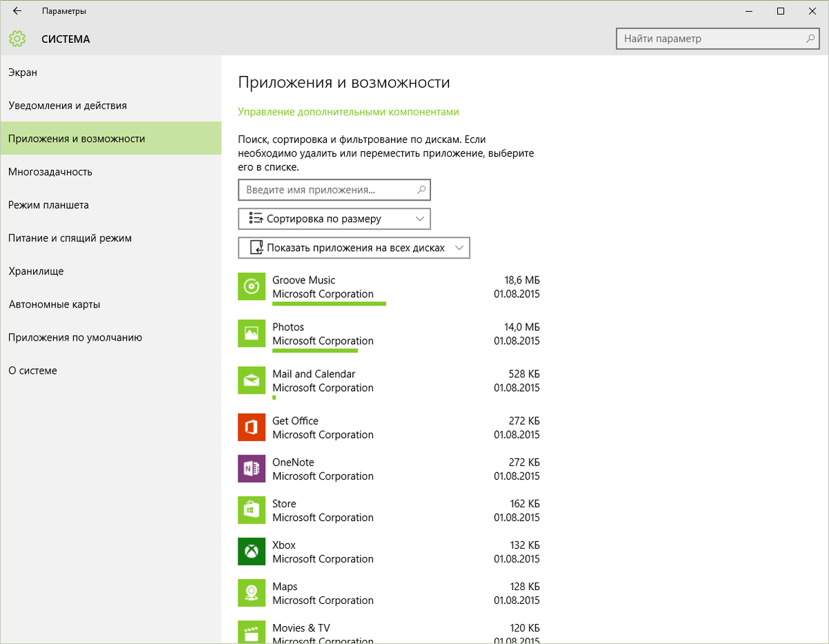Click the back arrow in the title bar
Screen dimensions: 829x644
pyautogui.click(x=17, y=11)
